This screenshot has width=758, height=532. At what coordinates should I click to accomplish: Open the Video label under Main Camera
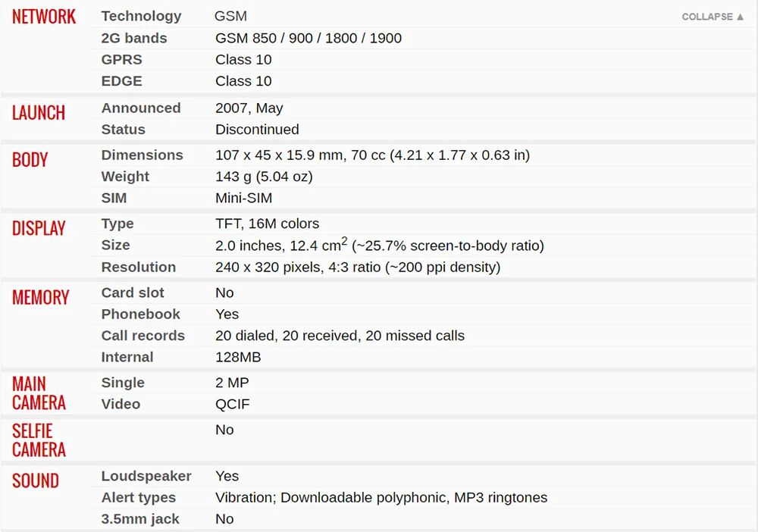121,404
